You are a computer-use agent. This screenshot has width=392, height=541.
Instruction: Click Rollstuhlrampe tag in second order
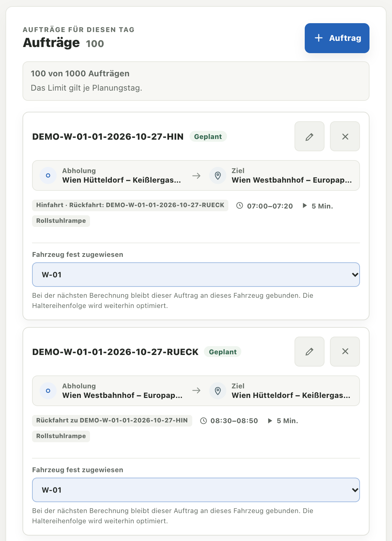pyautogui.click(x=61, y=436)
